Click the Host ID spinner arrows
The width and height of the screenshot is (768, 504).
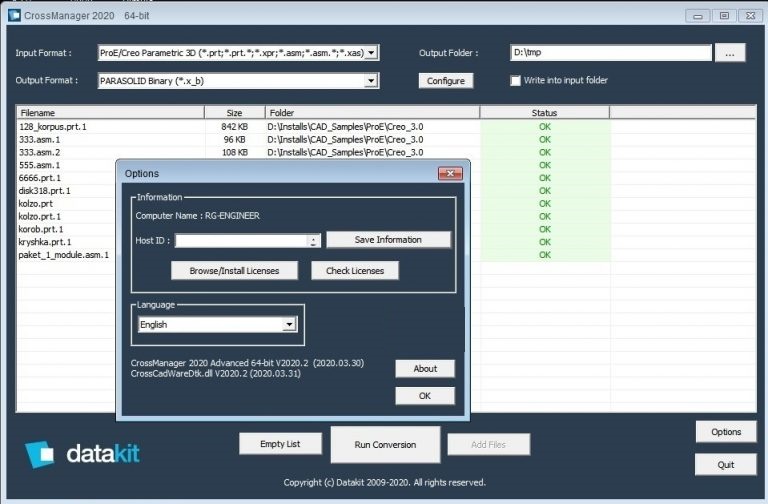(x=313, y=240)
